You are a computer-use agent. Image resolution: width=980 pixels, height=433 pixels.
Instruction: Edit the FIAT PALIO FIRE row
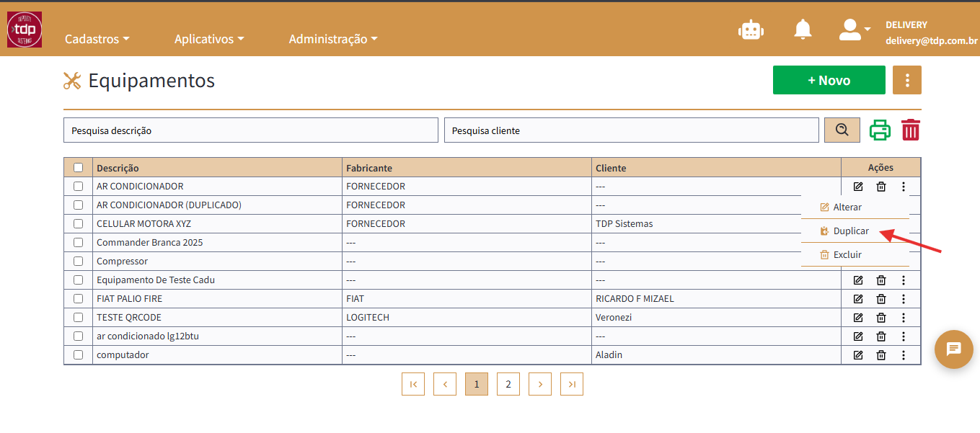click(858, 299)
